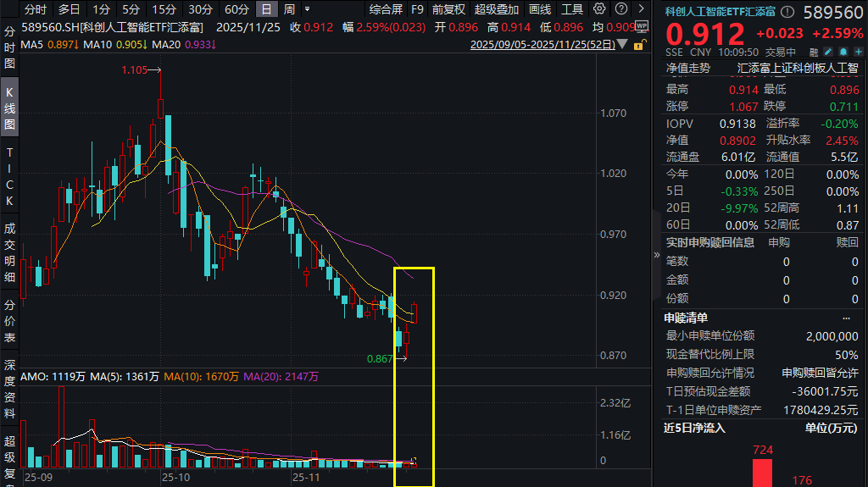
Task: Click the 净值走势 section header
Action: [x=688, y=68]
